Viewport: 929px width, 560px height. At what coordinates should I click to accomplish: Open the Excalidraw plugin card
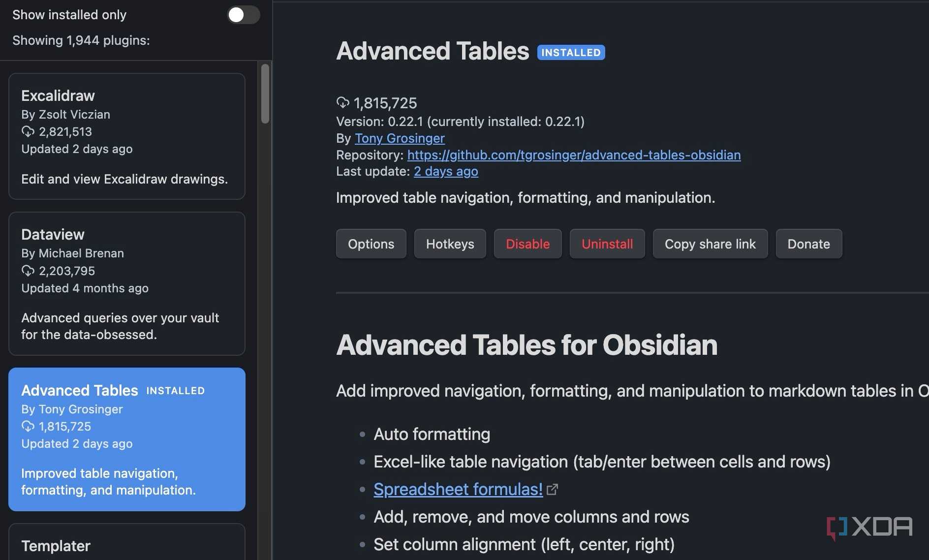[127, 136]
